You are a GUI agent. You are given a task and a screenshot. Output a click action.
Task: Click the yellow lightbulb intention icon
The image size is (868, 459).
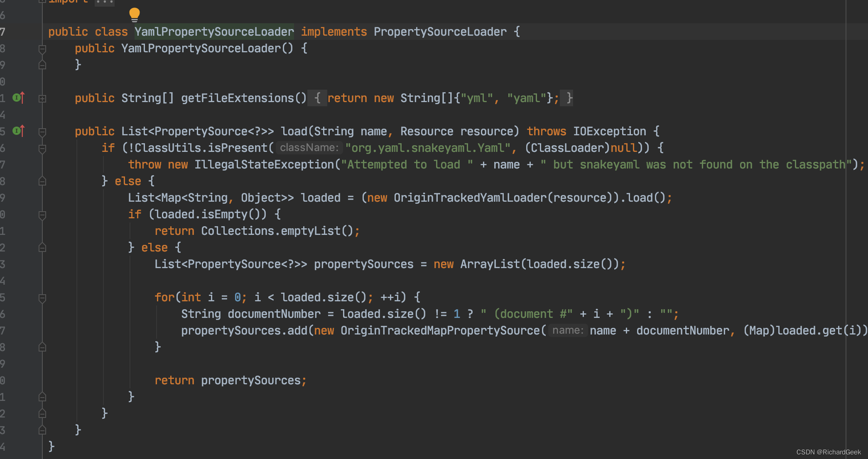(134, 15)
